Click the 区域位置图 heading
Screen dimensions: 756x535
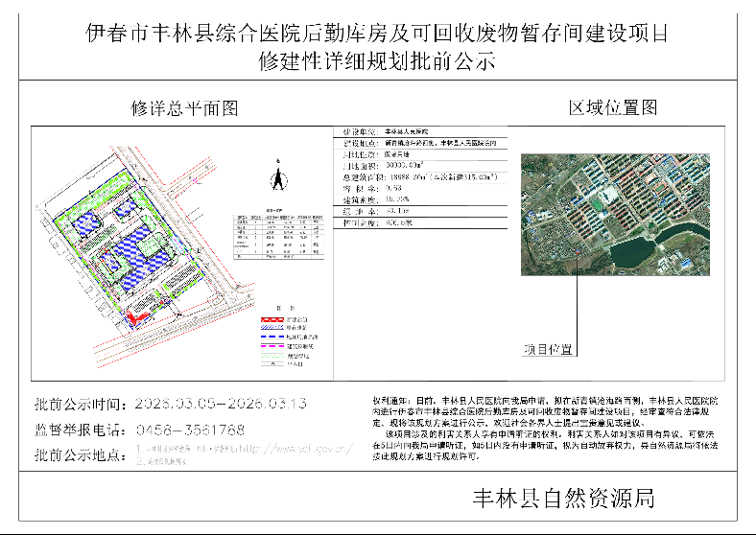[x=613, y=107]
